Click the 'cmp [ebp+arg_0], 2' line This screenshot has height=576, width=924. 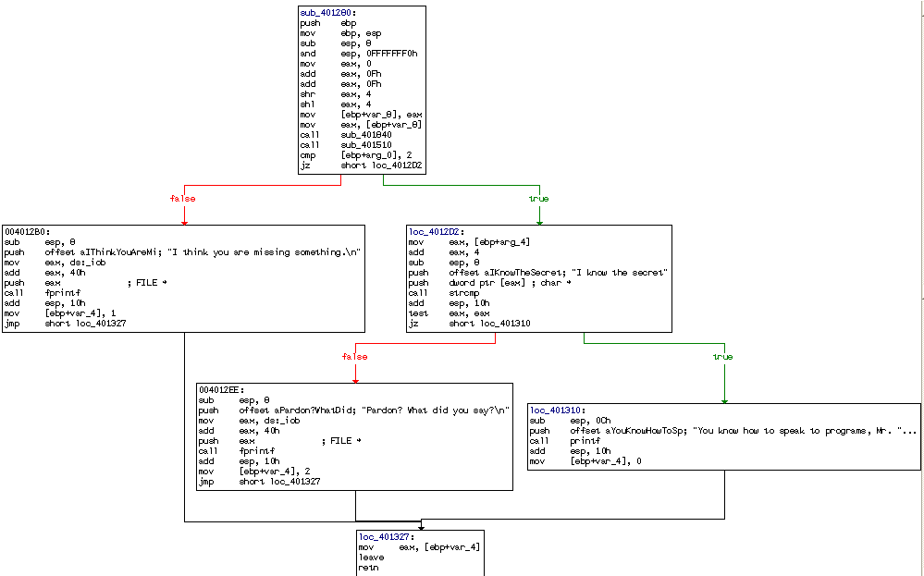pyautogui.click(x=356, y=155)
